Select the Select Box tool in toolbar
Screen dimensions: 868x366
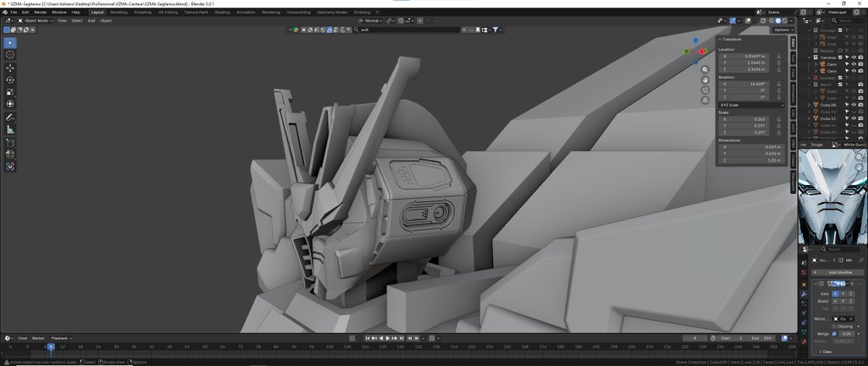tap(10, 43)
